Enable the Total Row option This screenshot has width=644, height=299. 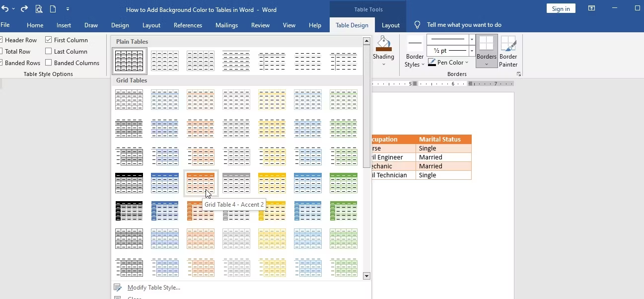[15, 51]
